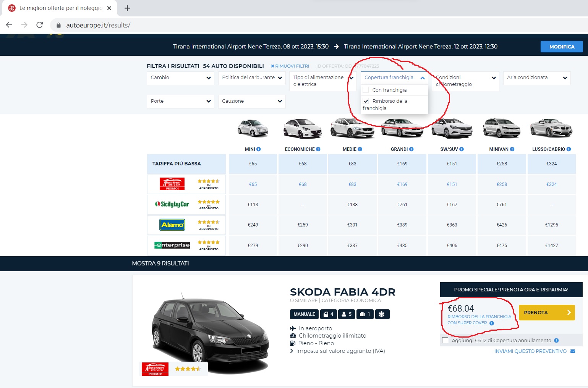Click Enterprise €1427 Lusso/Cabrio price

(x=551, y=246)
